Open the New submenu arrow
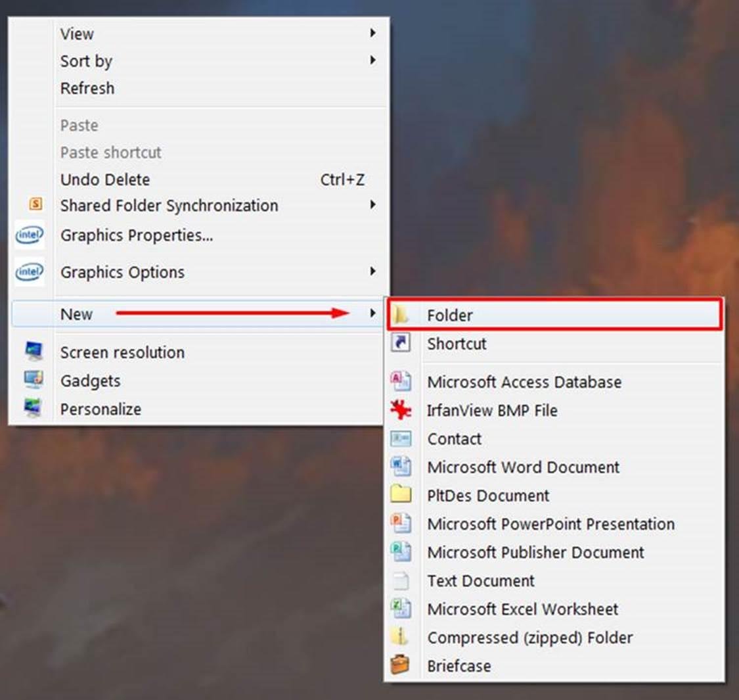 [x=372, y=314]
